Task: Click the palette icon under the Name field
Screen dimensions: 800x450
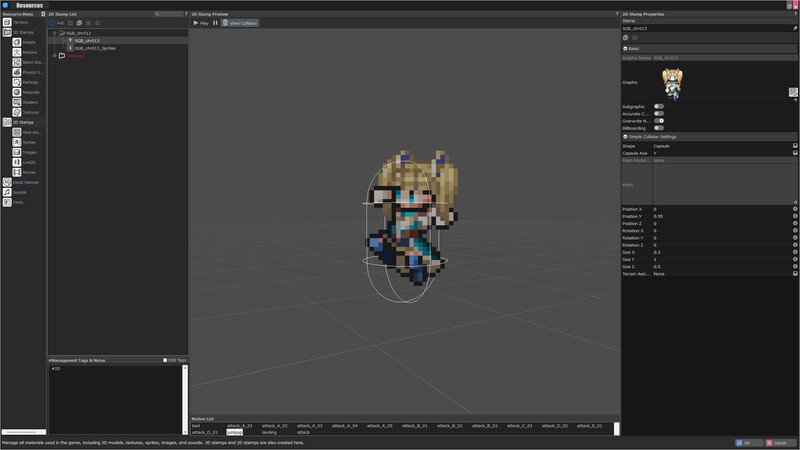Action: [626, 38]
